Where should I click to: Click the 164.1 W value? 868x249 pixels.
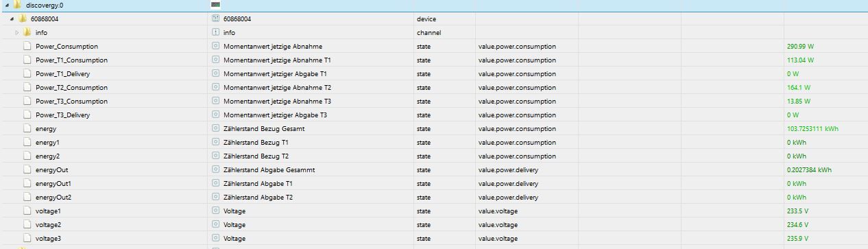click(x=799, y=87)
